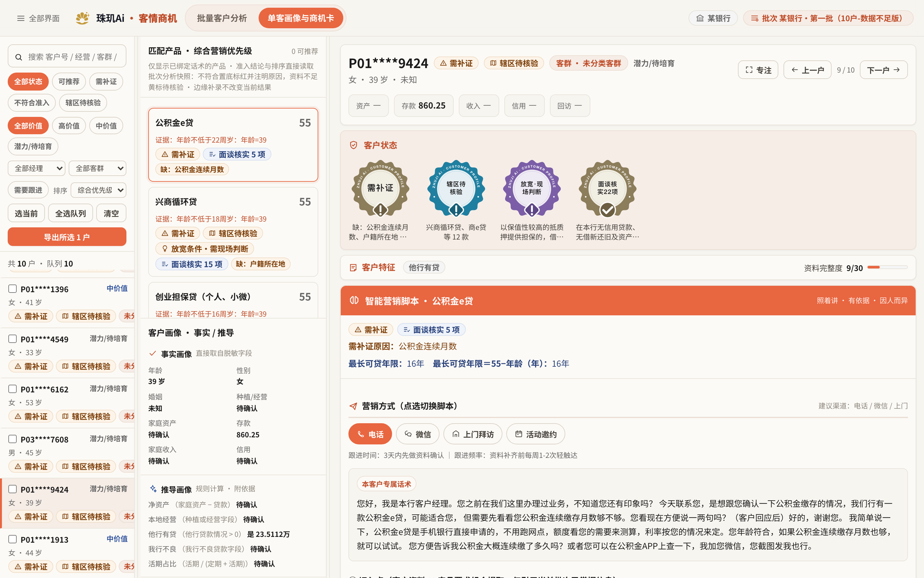
Task: Open the 某银行 bank selector
Action: tap(713, 18)
